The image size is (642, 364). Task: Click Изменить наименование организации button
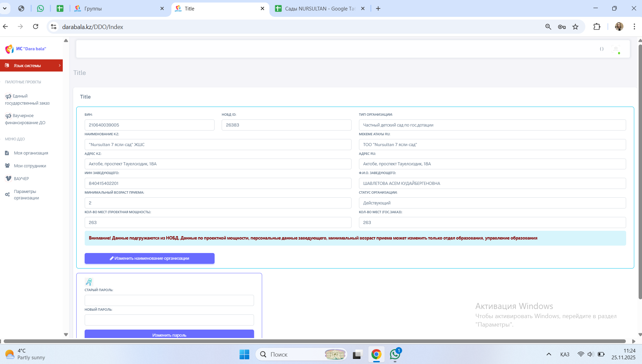149,258
